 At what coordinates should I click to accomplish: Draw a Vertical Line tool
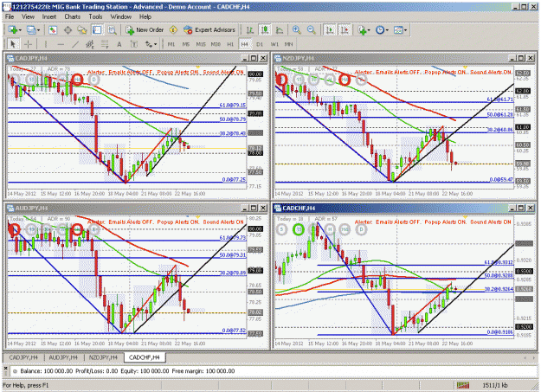pyautogui.click(x=46, y=44)
